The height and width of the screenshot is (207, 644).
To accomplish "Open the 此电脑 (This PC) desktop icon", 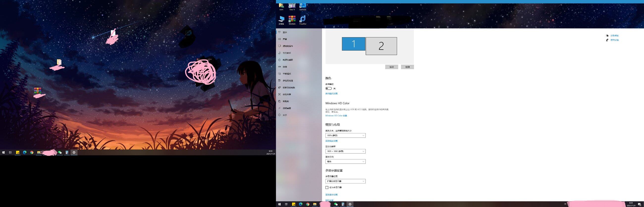I will (281, 20).
